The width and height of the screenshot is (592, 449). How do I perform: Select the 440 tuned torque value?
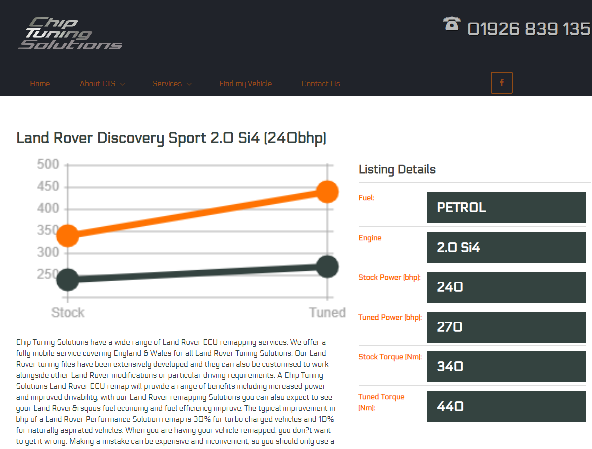[x=506, y=406]
